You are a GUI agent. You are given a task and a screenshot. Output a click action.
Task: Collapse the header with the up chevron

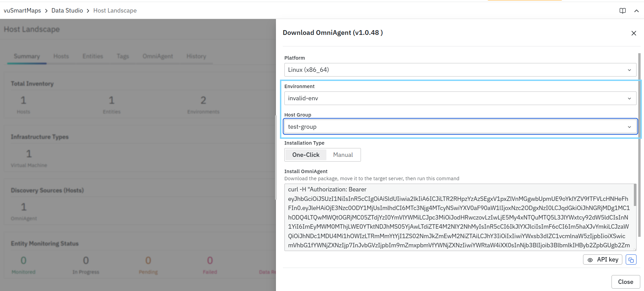(637, 11)
